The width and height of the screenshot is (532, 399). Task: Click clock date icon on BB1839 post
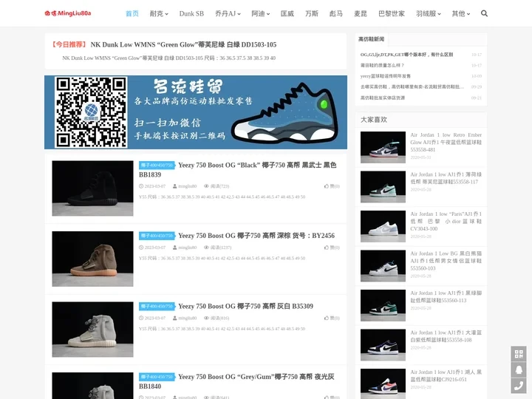point(141,186)
